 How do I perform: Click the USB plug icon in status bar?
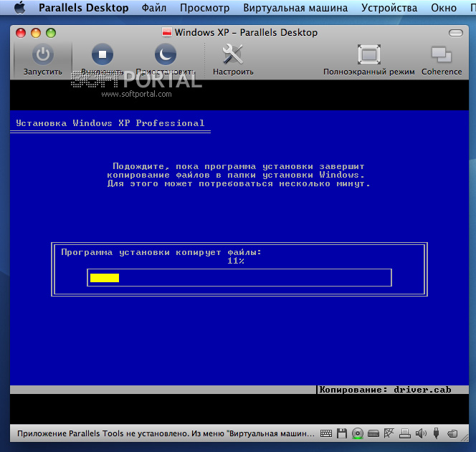pos(437,433)
